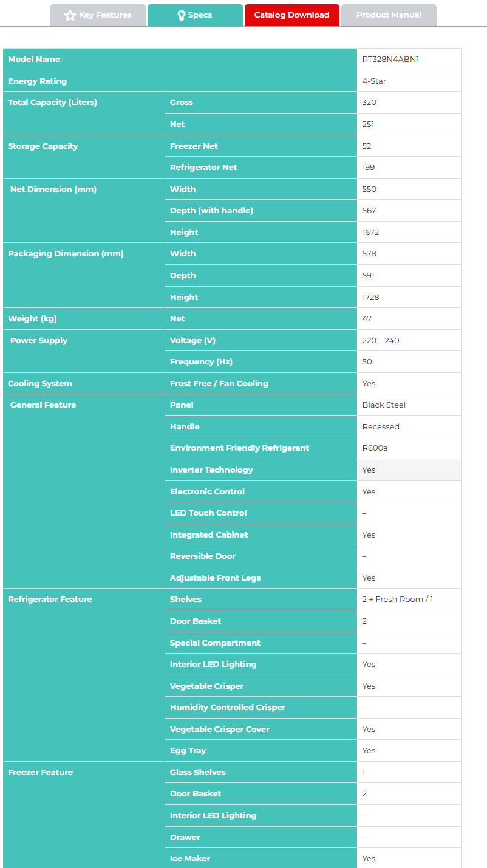Image resolution: width=487 pixels, height=868 pixels.
Task: Click the Electronic Control label
Action: (207, 492)
